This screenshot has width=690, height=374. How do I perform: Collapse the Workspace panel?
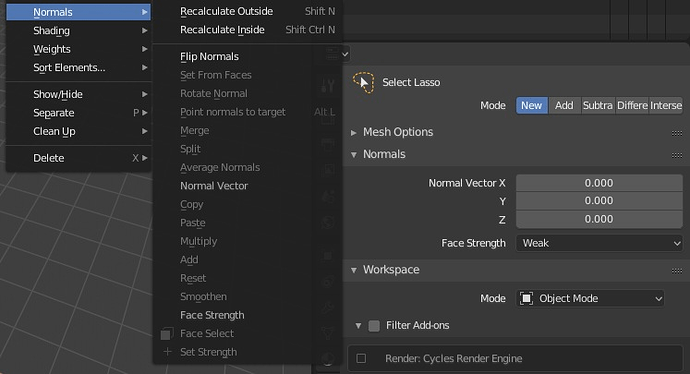click(x=354, y=270)
